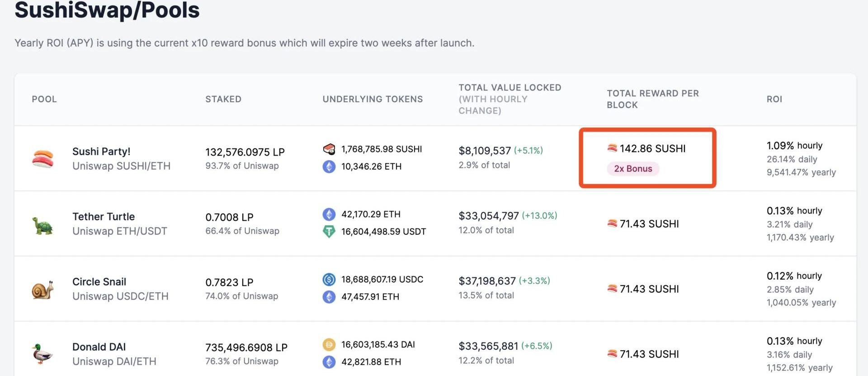
Task: Click the Donald DAI pool duck icon
Action: click(x=43, y=354)
